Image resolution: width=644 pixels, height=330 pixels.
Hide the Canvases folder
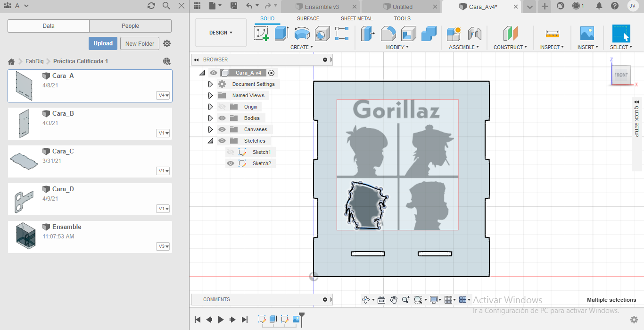(223, 129)
